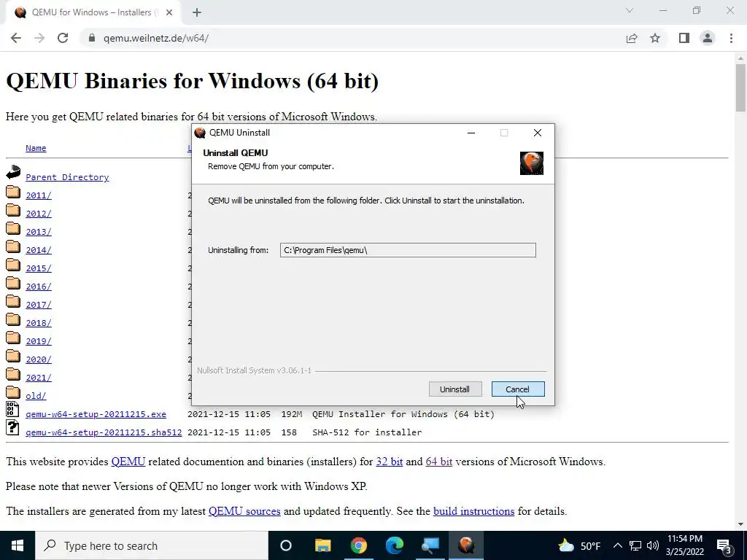This screenshot has height=560, width=747.
Task: Reload the current page
Action: [63, 38]
